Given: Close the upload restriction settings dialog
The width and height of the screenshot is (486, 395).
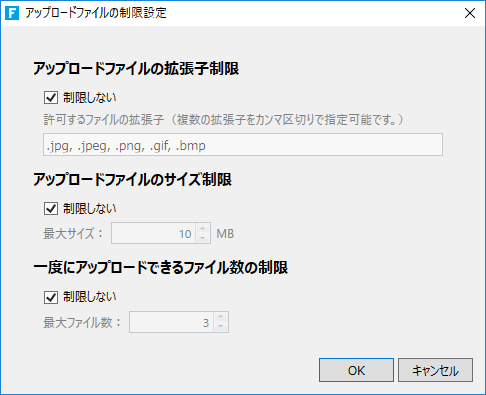Looking at the screenshot, I should 470,13.
